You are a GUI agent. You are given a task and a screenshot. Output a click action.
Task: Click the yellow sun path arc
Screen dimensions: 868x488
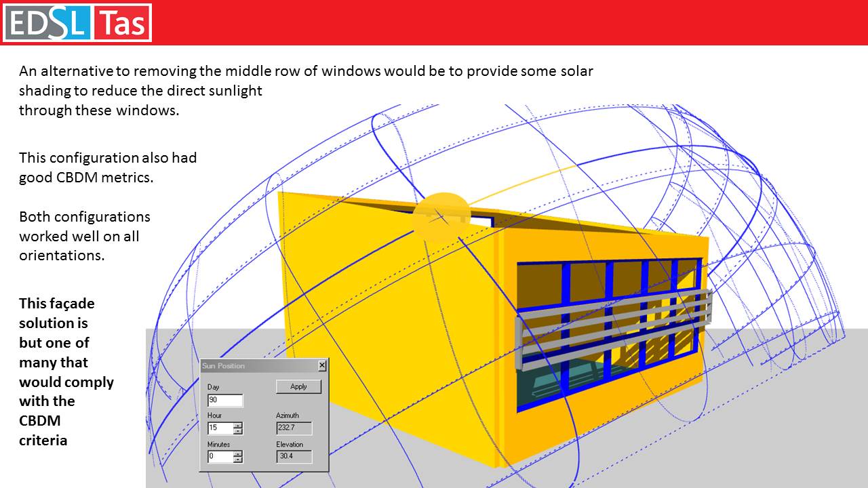click(522, 182)
